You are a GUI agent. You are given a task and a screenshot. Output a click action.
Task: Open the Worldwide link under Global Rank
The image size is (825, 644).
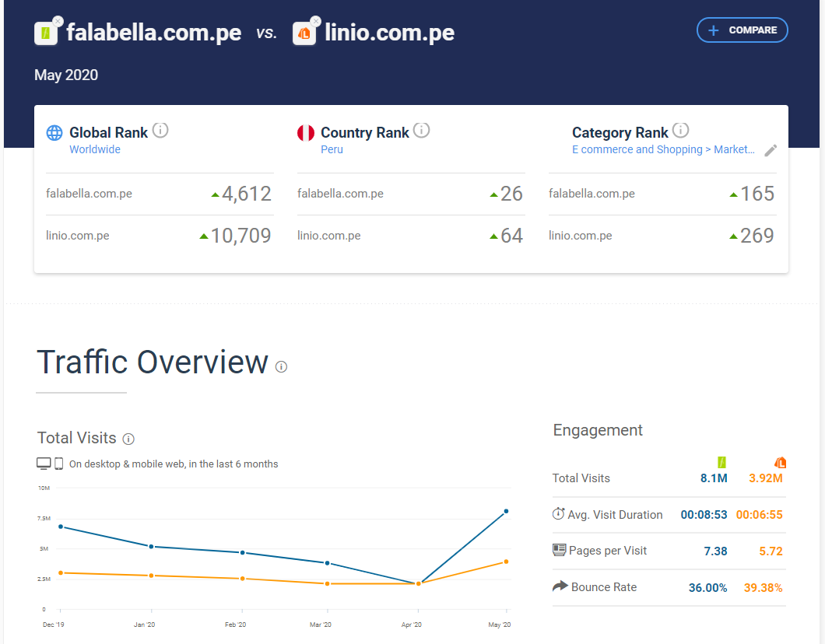coord(95,149)
